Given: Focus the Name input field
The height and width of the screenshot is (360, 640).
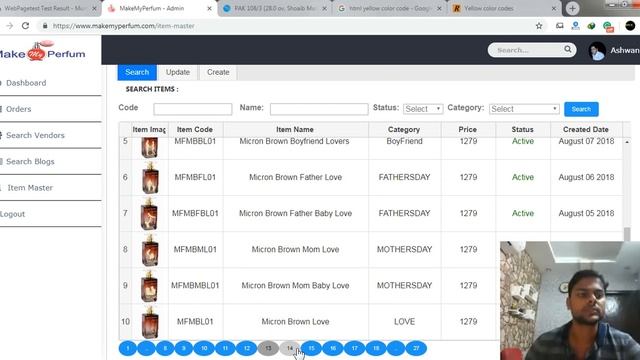Looking at the screenshot, I should click(319, 109).
